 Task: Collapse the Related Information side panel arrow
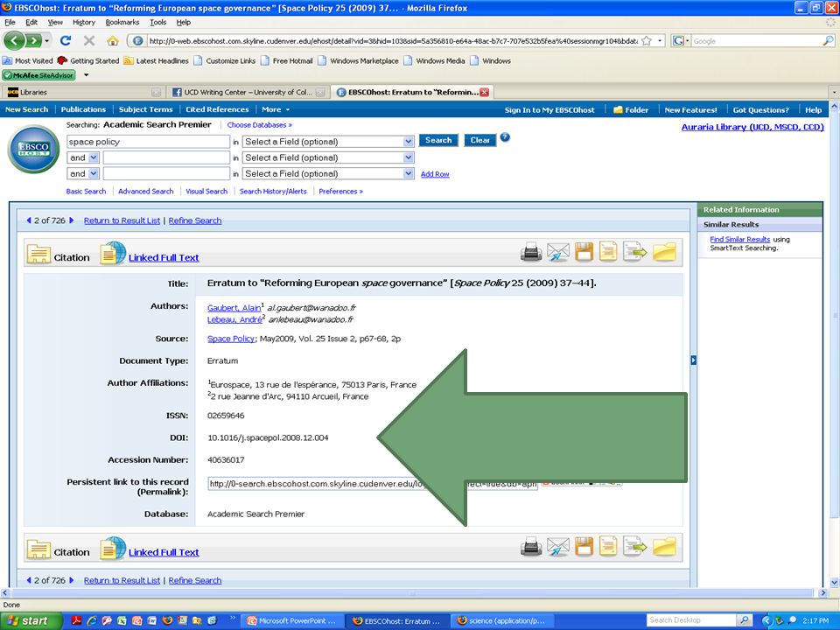693,360
